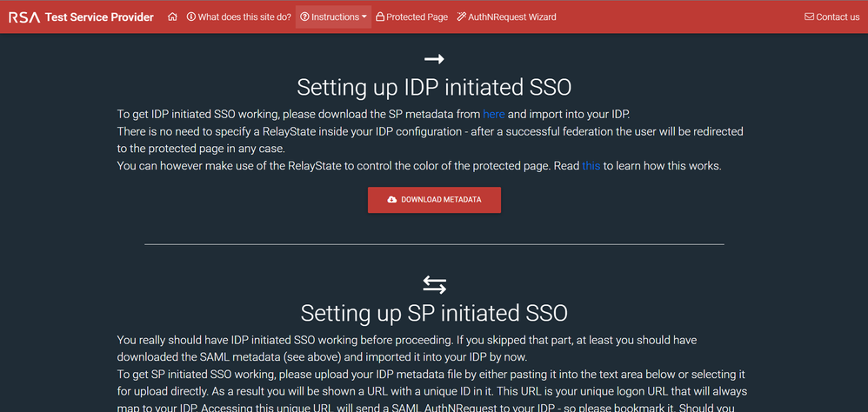Click the "Test Service Provider" brand title
The width and height of the screenshot is (868, 412).
(99, 17)
